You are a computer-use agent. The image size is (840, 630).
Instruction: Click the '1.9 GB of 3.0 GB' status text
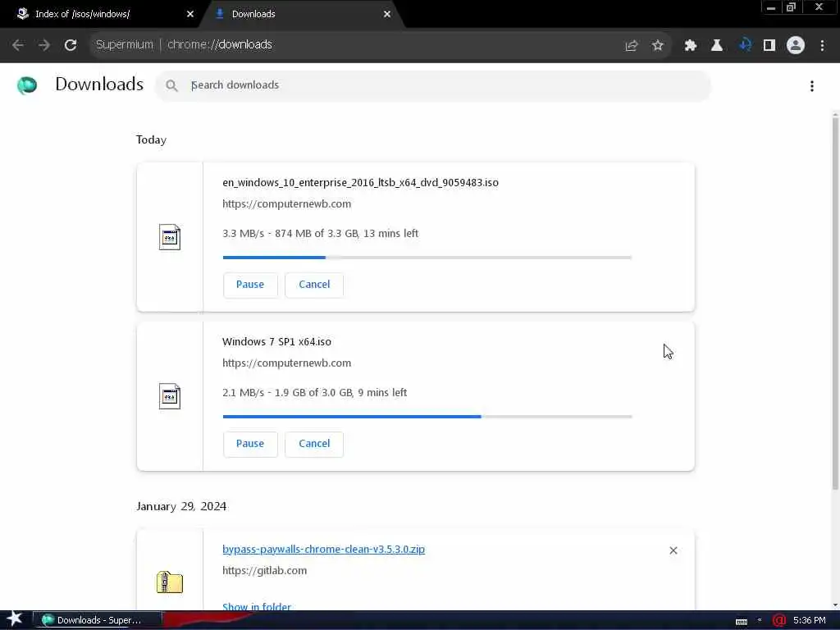pos(313,393)
